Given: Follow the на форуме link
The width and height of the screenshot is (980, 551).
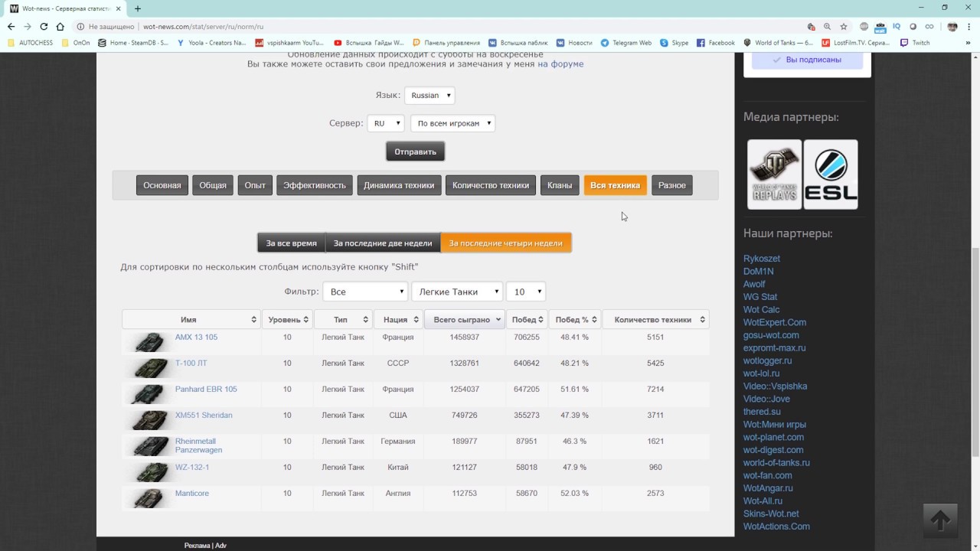Looking at the screenshot, I should tap(560, 64).
